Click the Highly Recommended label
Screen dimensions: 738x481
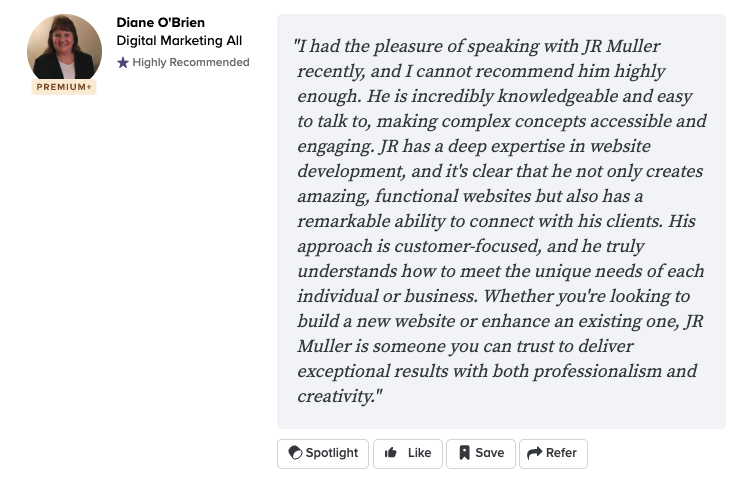point(191,62)
